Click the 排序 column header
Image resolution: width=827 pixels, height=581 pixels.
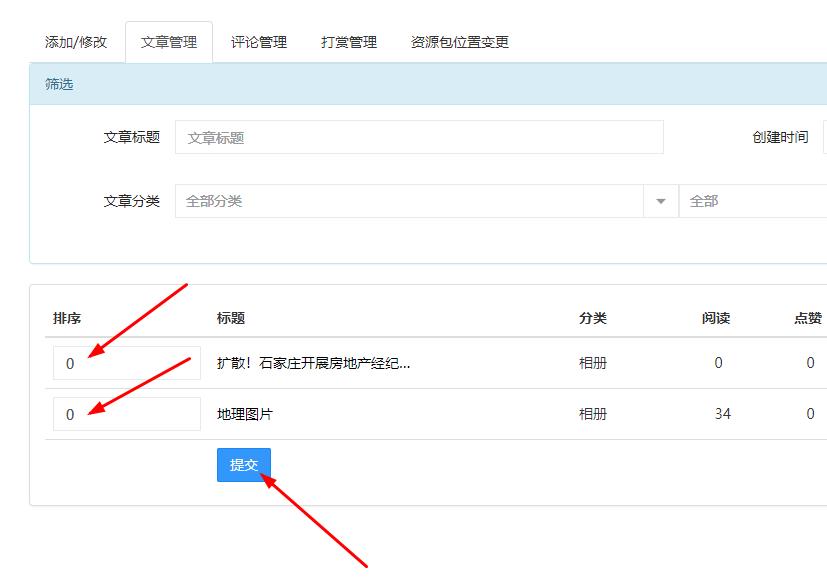[67, 318]
